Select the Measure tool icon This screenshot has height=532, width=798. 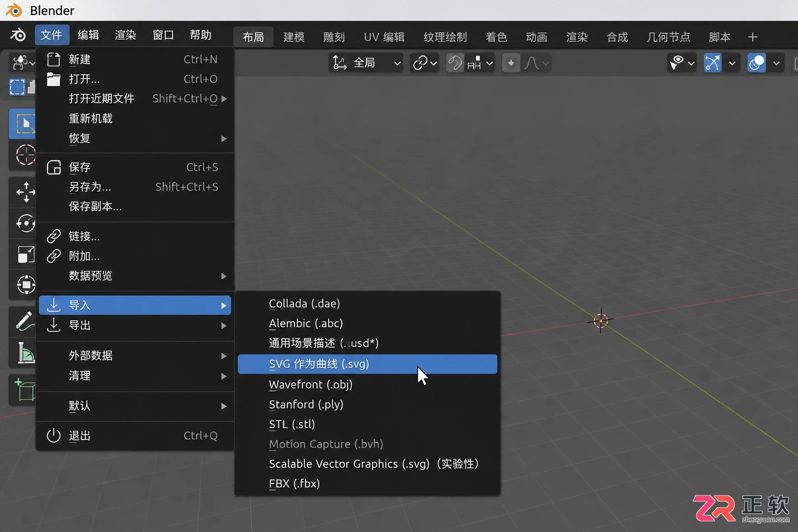tap(25, 352)
